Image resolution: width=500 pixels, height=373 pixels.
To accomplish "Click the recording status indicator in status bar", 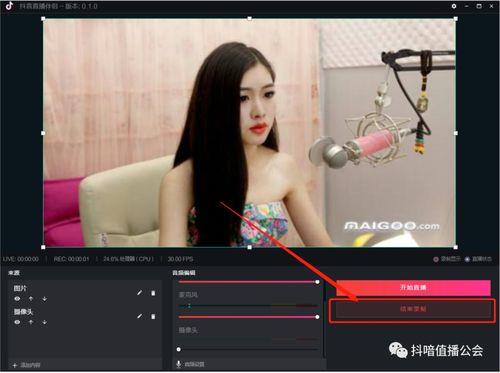I will tap(447, 259).
